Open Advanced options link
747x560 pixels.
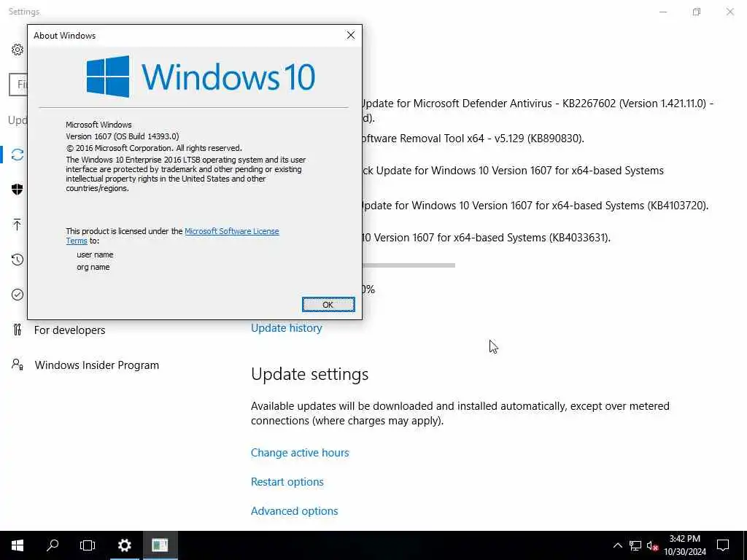(294, 510)
